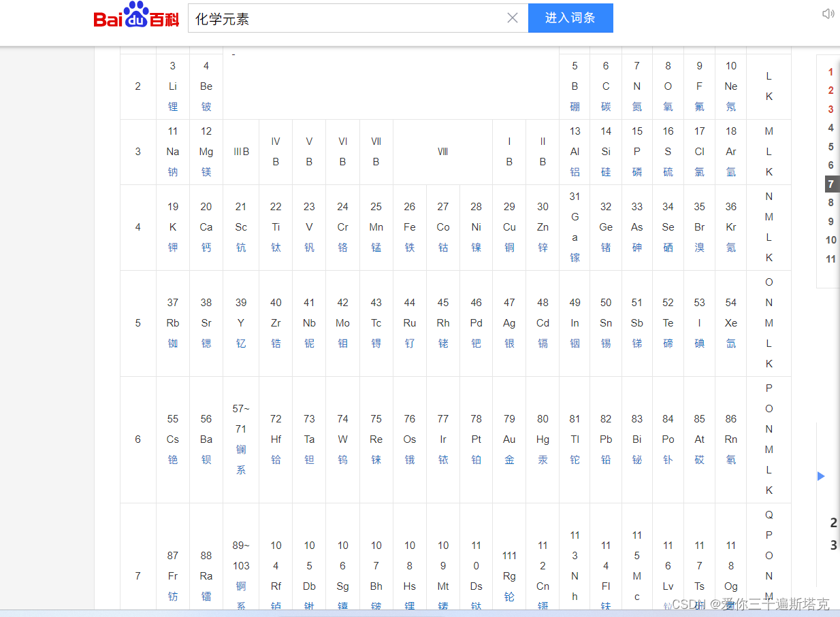Open neon (Ne 氖) in period 2
The width and height of the screenshot is (840, 617).
pyautogui.click(x=730, y=86)
